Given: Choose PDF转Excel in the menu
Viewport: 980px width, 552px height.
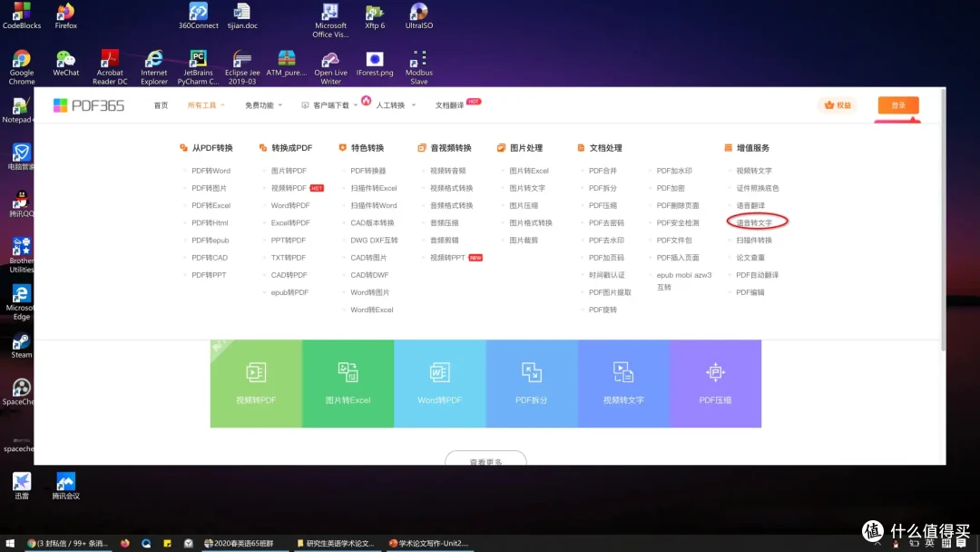Looking at the screenshot, I should pyautogui.click(x=211, y=206).
